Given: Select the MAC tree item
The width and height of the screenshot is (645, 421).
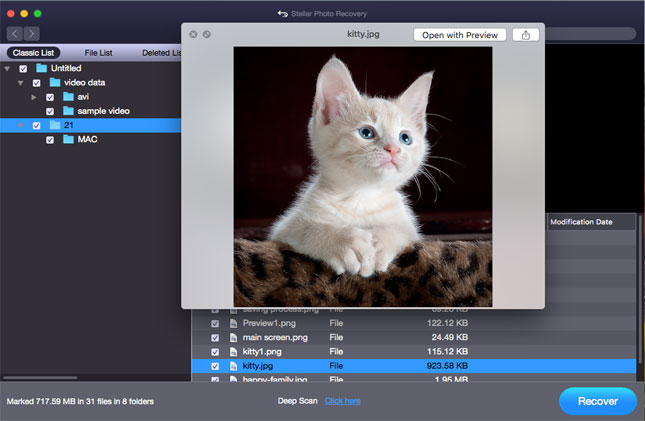Looking at the screenshot, I should tap(87, 139).
